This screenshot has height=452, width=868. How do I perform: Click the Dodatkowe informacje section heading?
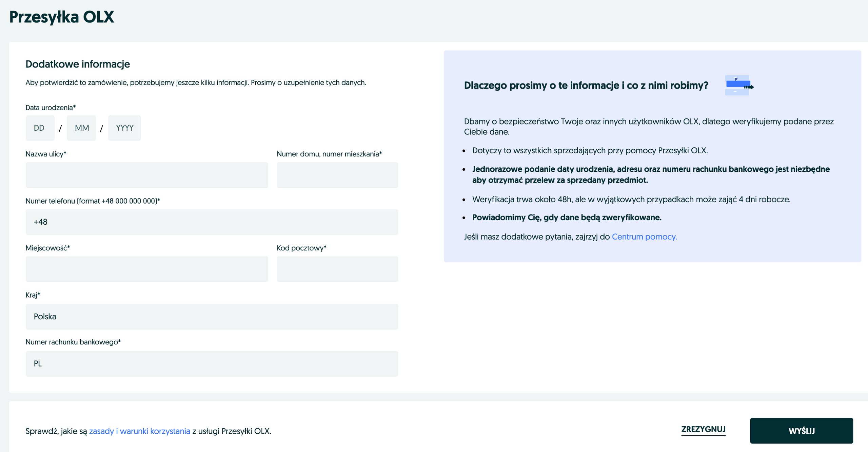pos(78,64)
